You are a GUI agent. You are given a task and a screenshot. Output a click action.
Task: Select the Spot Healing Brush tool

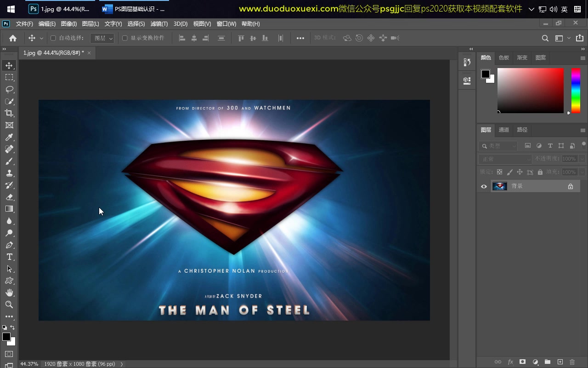[9, 149]
